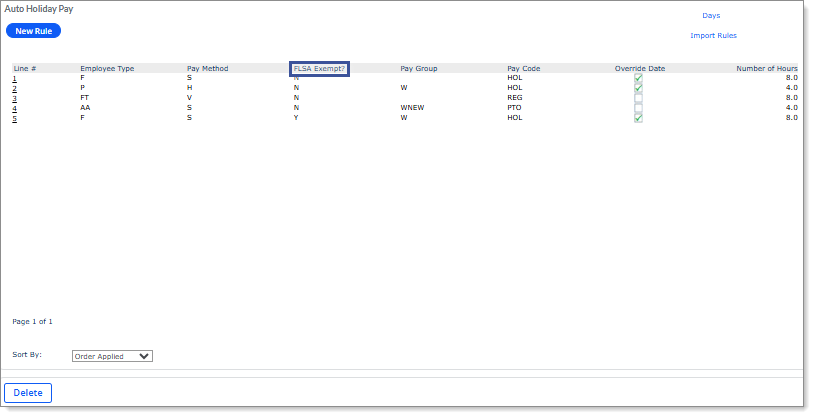Enable Override Date for line 4

pos(638,108)
